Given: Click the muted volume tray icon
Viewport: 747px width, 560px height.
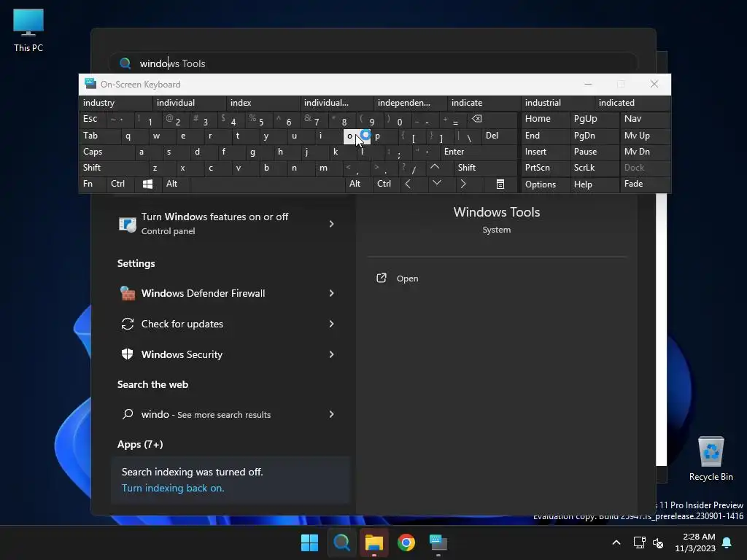Looking at the screenshot, I should click(658, 542).
